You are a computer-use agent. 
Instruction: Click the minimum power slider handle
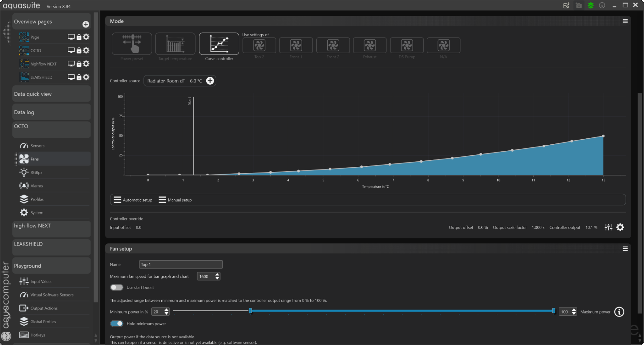coord(250,311)
